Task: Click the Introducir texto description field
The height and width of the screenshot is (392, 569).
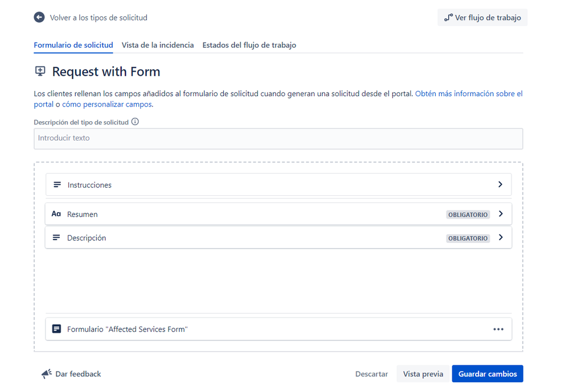Action: point(278,138)
